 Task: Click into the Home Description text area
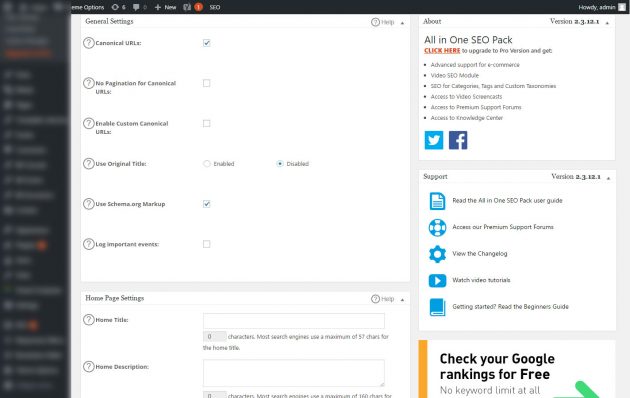pyautogui.click(x=294, y=373)
